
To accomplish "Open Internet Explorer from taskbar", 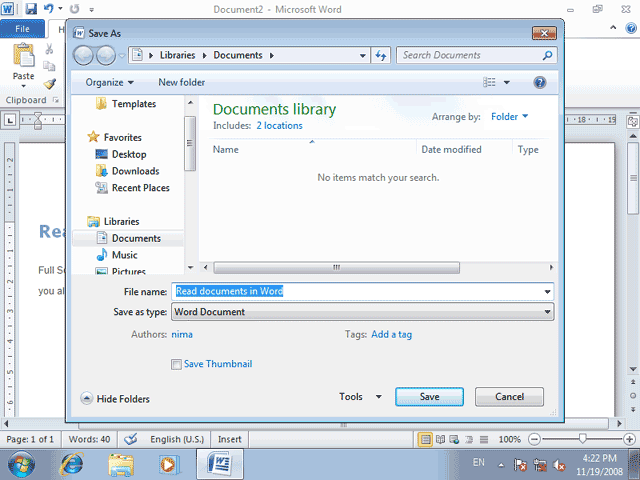I will [72, 464].
